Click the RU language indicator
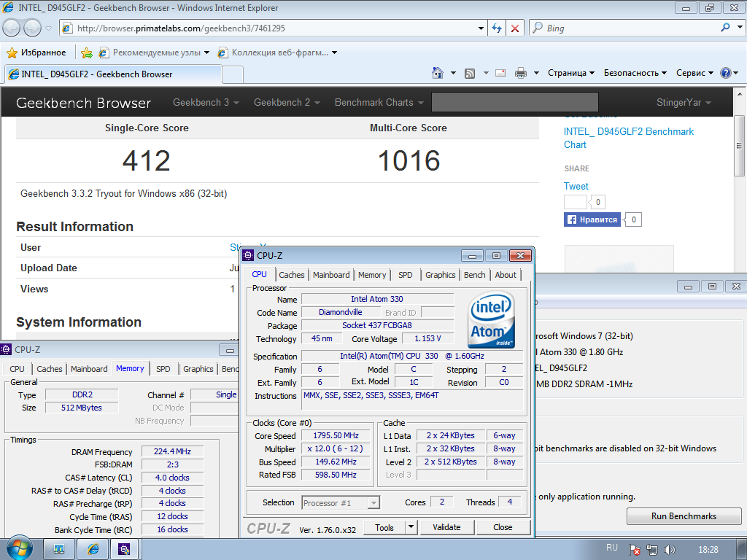This screenshot has width=747, height=560. [612, 548]
